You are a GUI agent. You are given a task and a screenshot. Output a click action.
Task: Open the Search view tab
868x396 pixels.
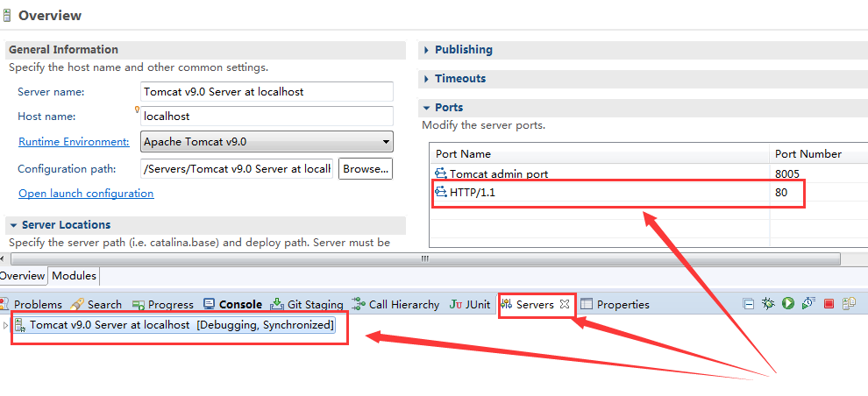[96, 304]
